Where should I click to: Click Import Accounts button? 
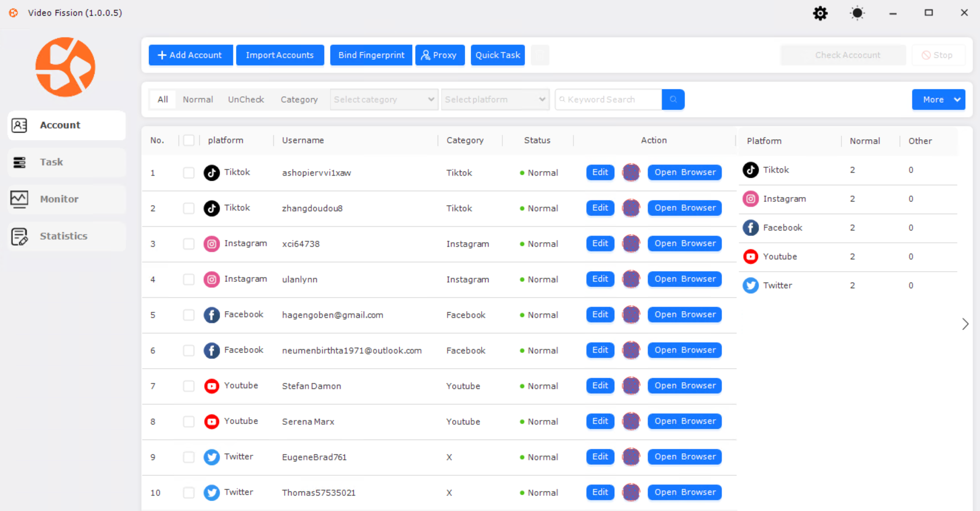(280, 55)
